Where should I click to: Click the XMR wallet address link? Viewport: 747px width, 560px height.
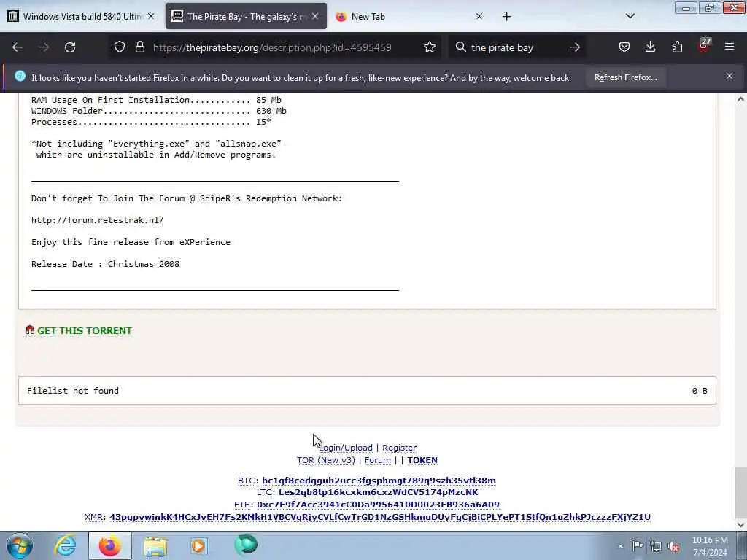(x=379, y=517)
